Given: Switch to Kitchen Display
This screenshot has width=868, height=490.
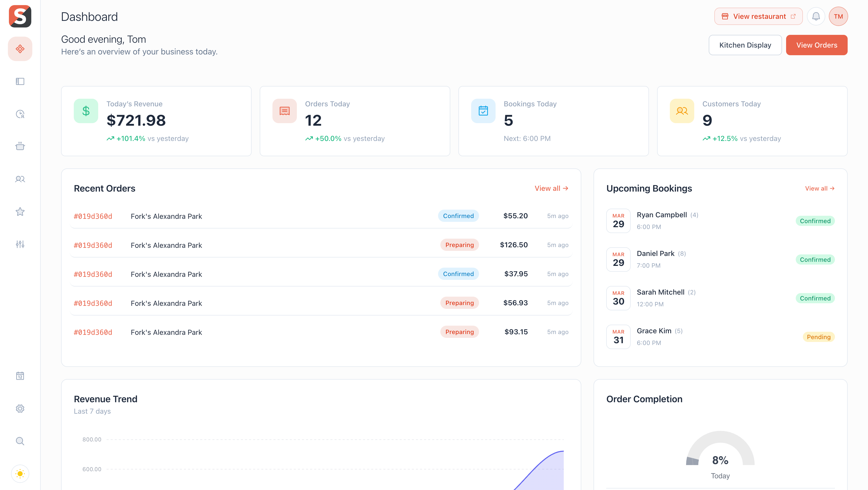Looking at the screenshot, I should 745,45.
